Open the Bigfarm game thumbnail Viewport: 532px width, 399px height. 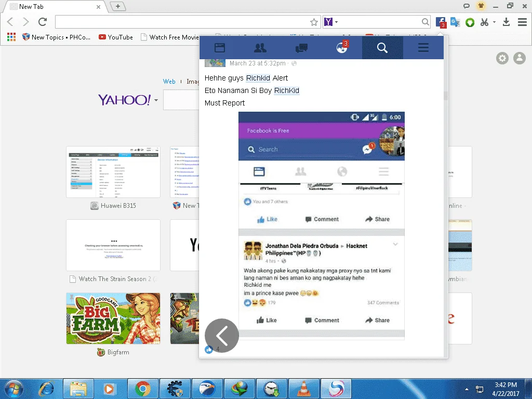click(113, 318)
